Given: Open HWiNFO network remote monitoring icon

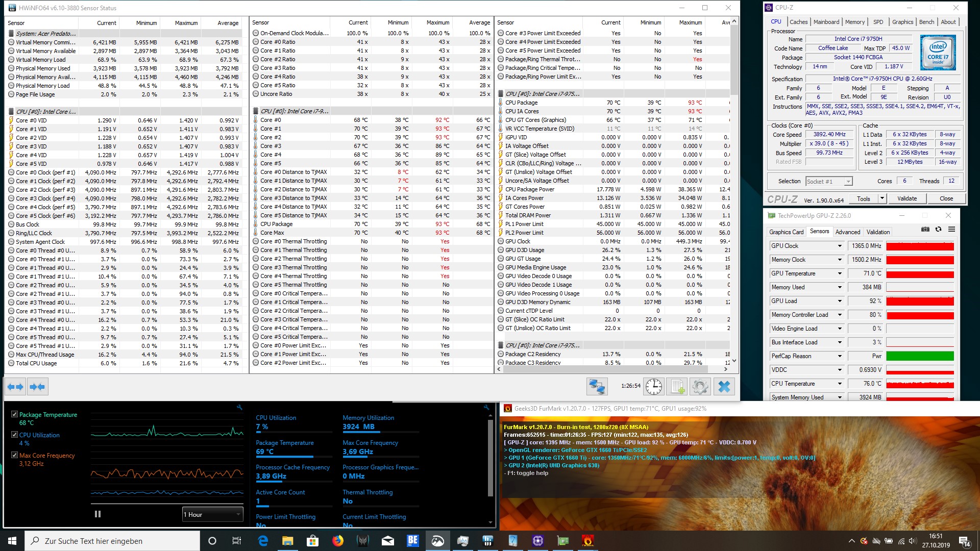Looking at the screenshot, I should (x=597, y=387).
